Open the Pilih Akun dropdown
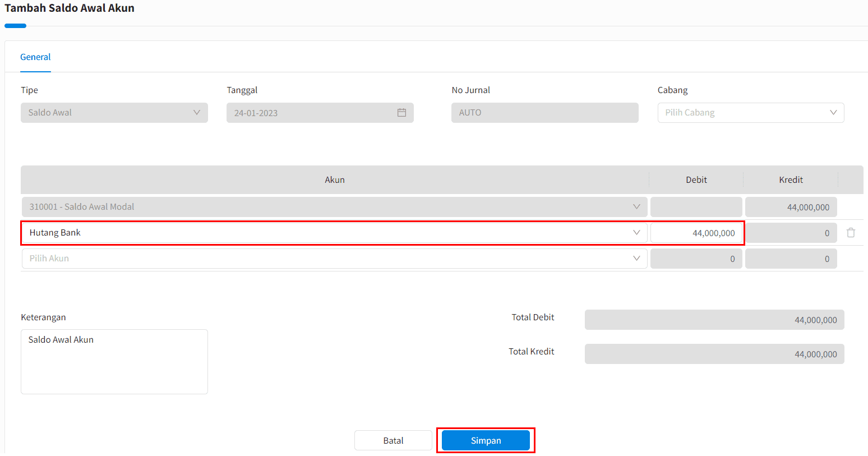The image size is (868, 456). tap(335, 259)
